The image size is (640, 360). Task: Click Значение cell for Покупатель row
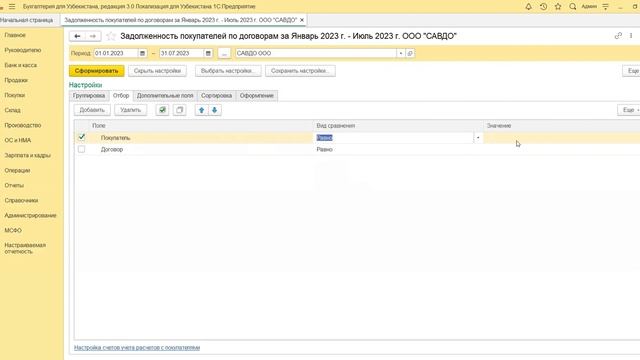pos(562,138)
